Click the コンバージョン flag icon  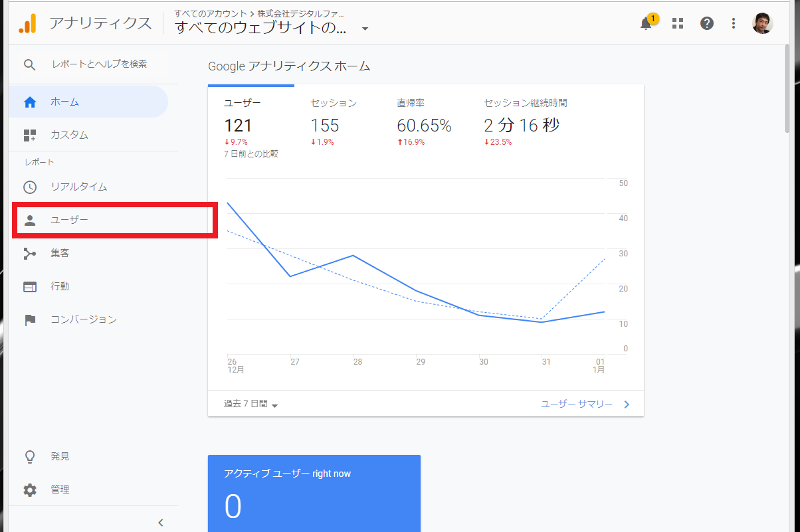point(30,320)
